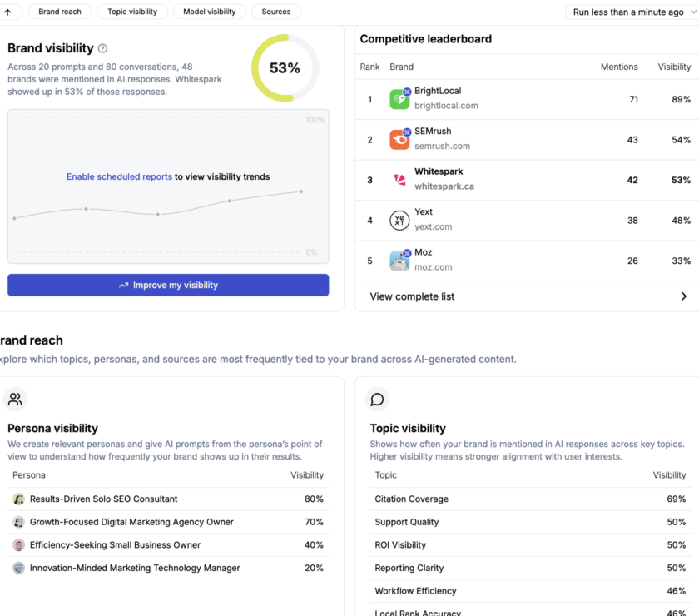This screenshot has height=616, width=699.
Task: Select Innovation-Minded Marketing Technology Manager row
Action: (168, 568)
